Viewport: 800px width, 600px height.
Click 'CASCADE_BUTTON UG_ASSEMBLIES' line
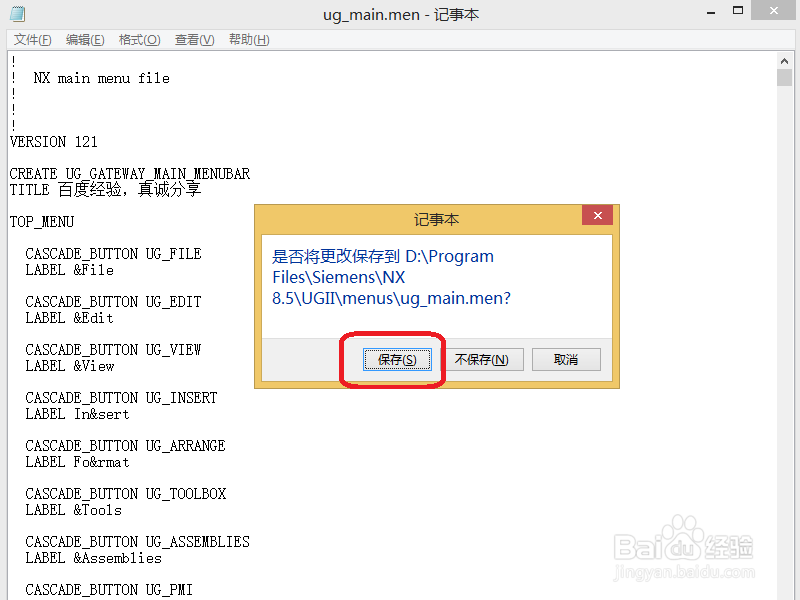(138, 541)
